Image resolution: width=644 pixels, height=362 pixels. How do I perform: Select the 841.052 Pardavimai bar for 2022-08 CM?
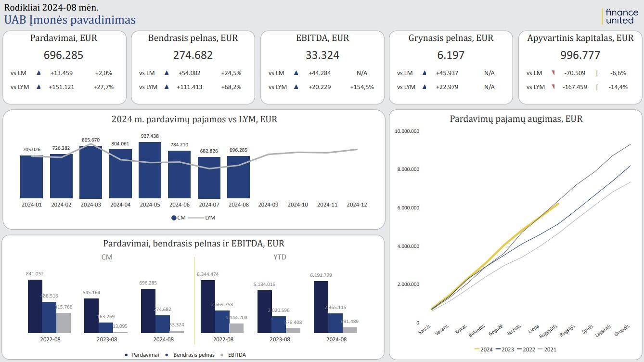tap(35, 306)
